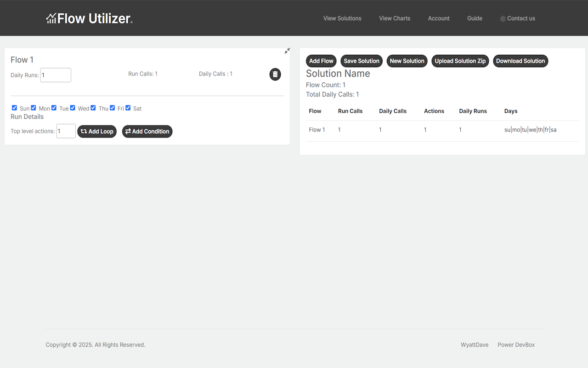The height and width of the screenshot is (368, 588).
Task: Open View Solutions menu item
Action: point(342,18)
